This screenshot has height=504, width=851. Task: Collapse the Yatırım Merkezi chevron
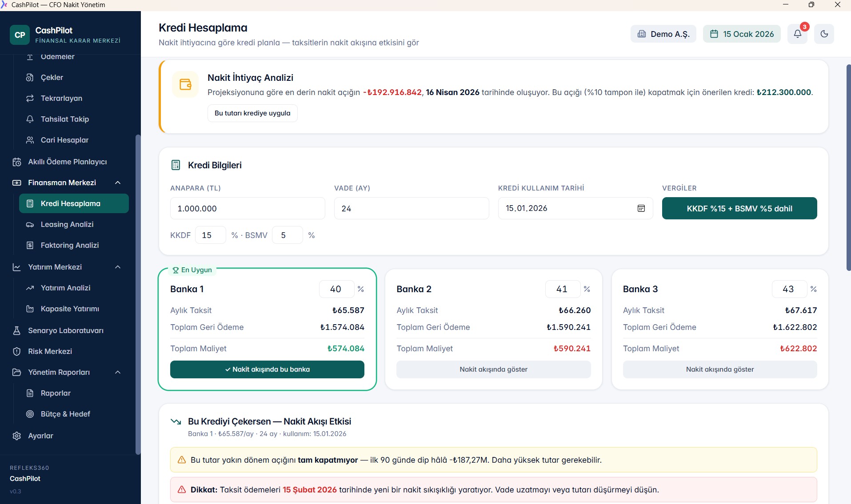(x=118, y=267)
